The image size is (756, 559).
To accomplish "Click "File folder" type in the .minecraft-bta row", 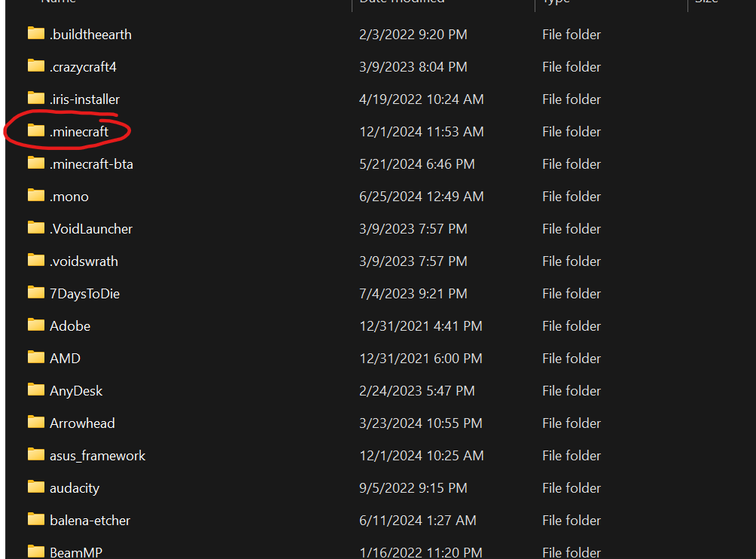I will click(x=572, y=164).
